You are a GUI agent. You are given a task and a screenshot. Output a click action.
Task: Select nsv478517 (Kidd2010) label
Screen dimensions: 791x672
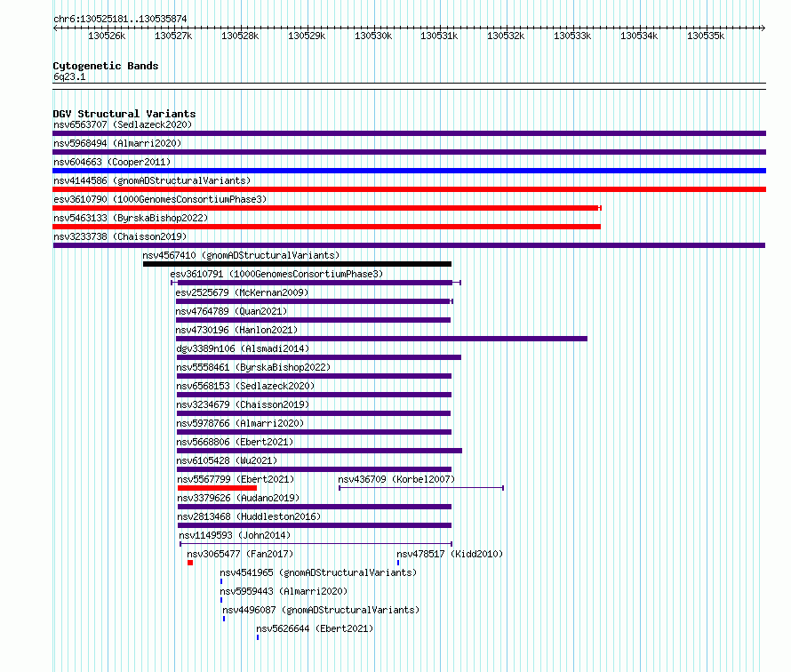pos(450,554)
